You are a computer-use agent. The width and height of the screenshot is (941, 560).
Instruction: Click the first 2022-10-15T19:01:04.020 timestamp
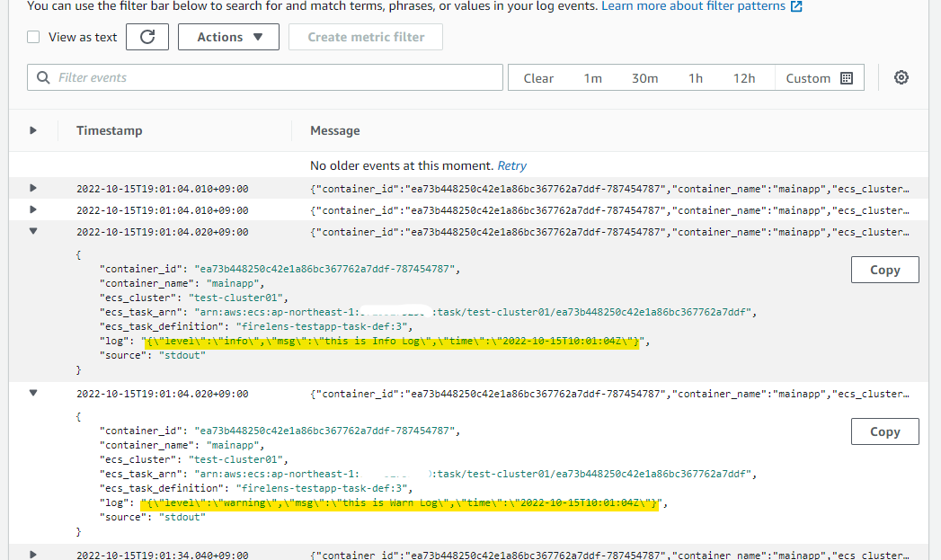162,232
